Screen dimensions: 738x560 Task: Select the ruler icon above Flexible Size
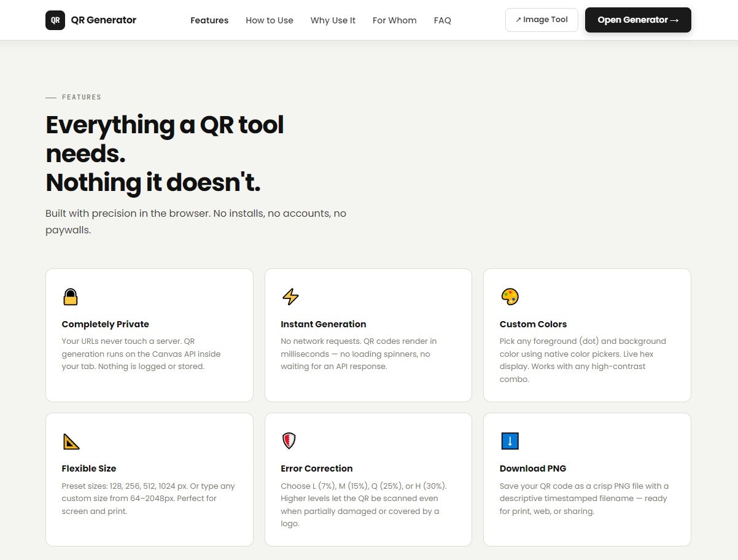click(71, 441)
